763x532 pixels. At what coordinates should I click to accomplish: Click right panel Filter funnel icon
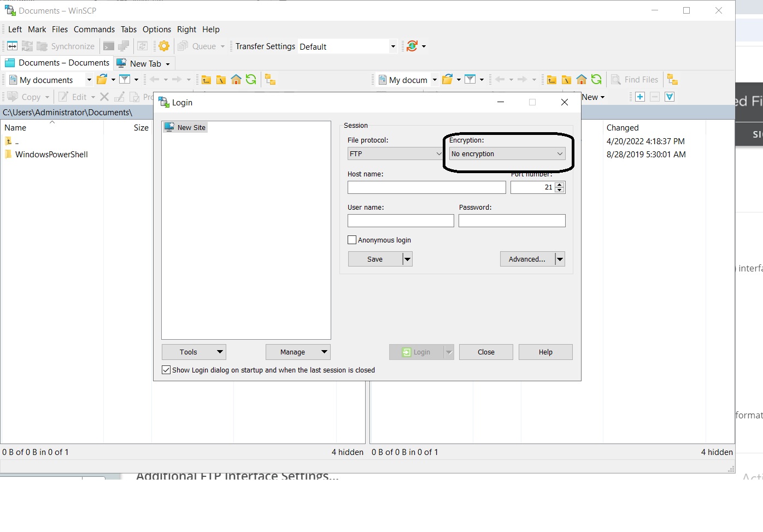(x=470, y=80)
